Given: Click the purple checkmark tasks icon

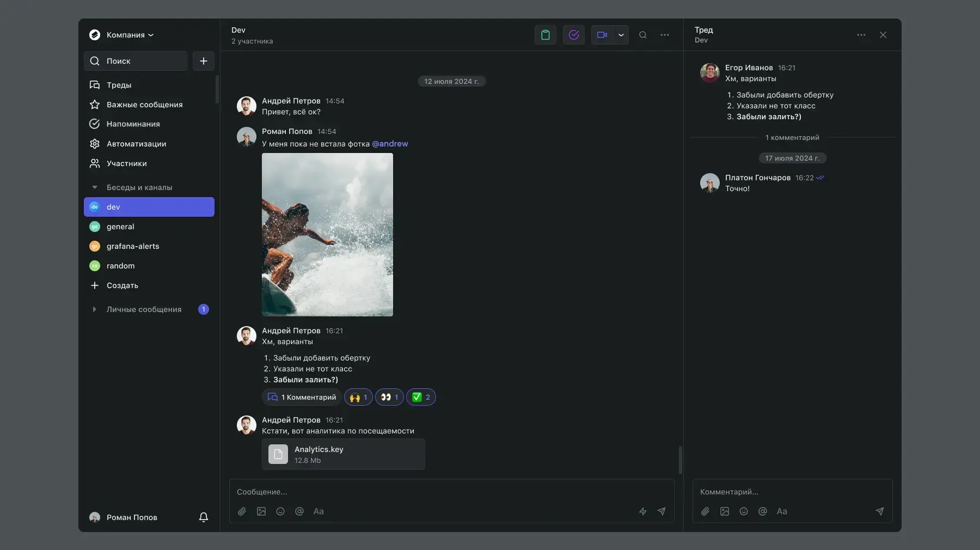Looking at the screenshot, I should (573, 35).
